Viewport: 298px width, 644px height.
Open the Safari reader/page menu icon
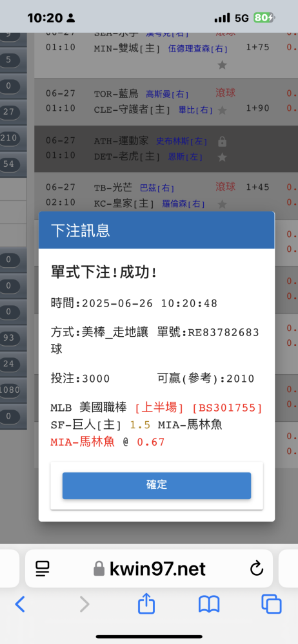coord(43,569)
